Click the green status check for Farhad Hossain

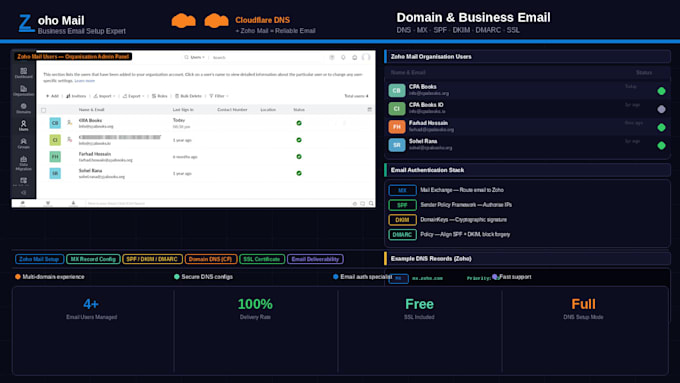point(299,157)
